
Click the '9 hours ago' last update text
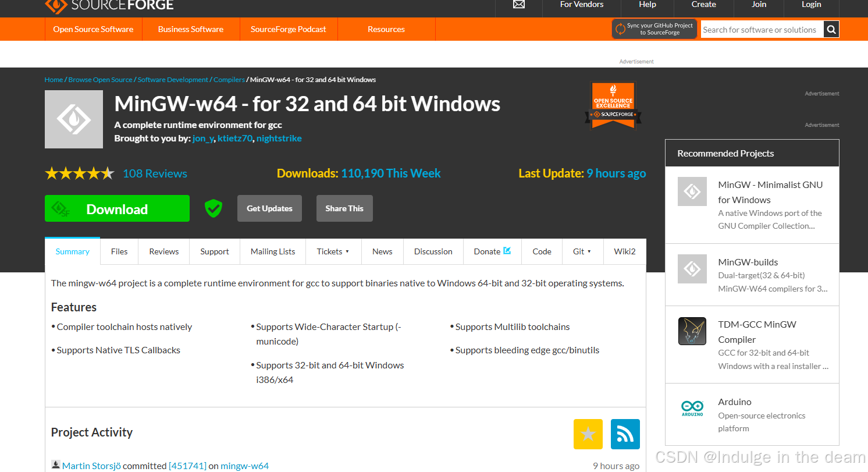pos(616,173)
